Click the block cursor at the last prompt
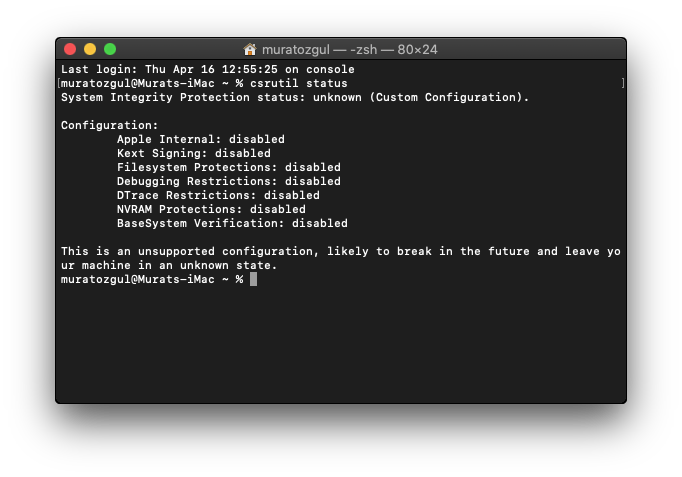Viewport: 682px width, 477px height. coord(253,279)
